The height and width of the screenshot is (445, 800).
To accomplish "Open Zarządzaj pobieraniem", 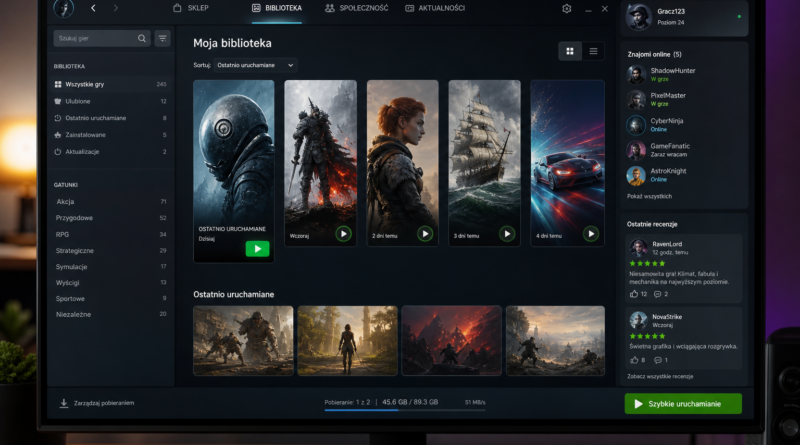I will (97, 403).
